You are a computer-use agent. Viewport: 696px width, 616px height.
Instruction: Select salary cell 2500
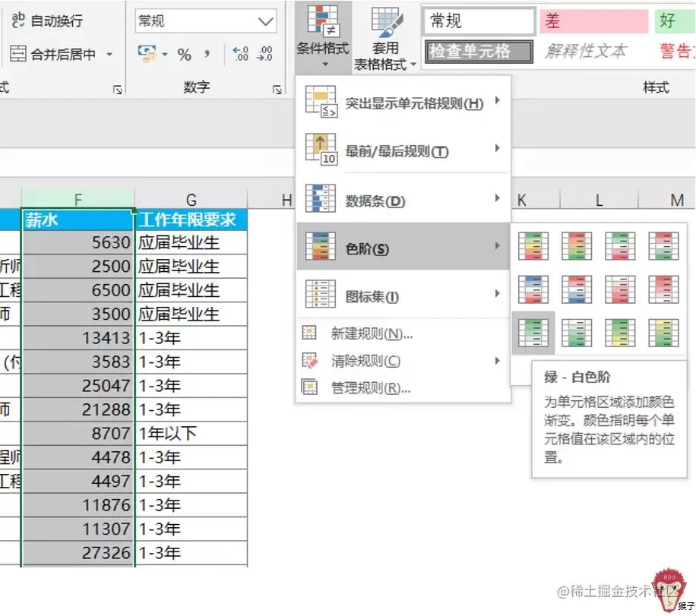tap(78, 267)
